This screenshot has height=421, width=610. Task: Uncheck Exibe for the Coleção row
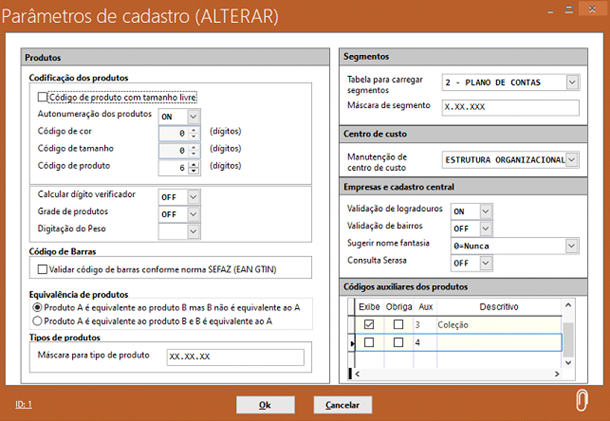368,325
